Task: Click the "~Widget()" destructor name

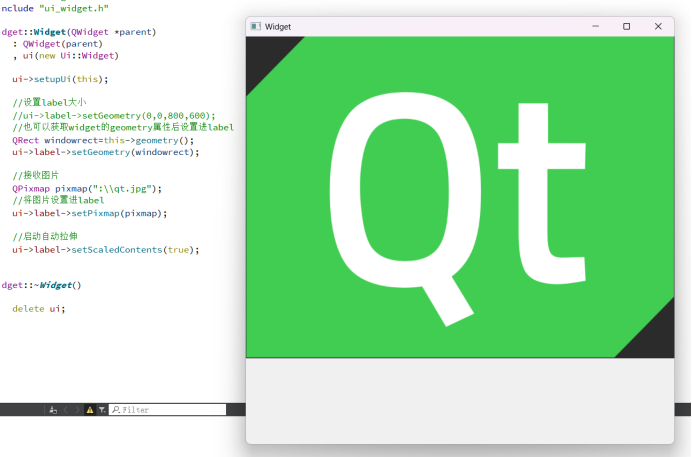Action: (57, 285)
